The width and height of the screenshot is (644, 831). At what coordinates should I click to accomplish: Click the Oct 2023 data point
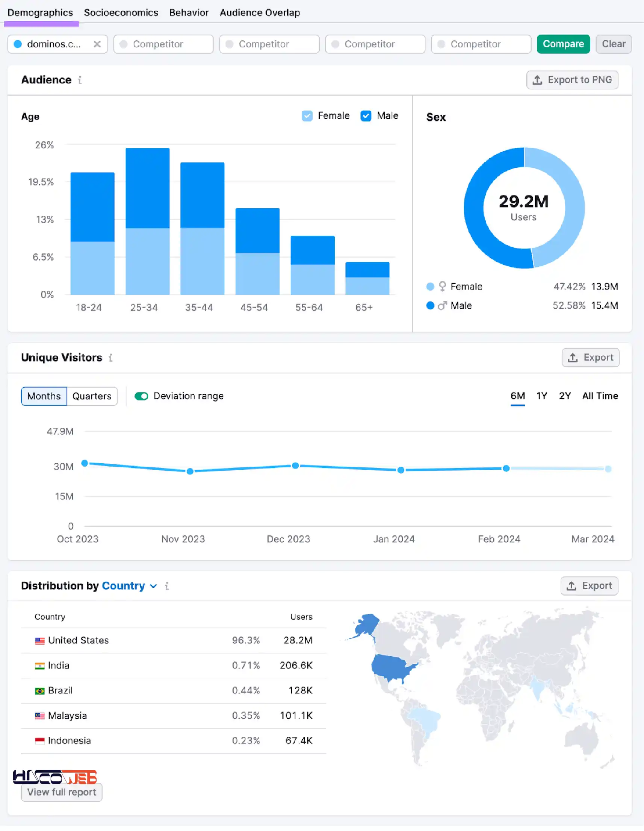[x=85, y=463]
